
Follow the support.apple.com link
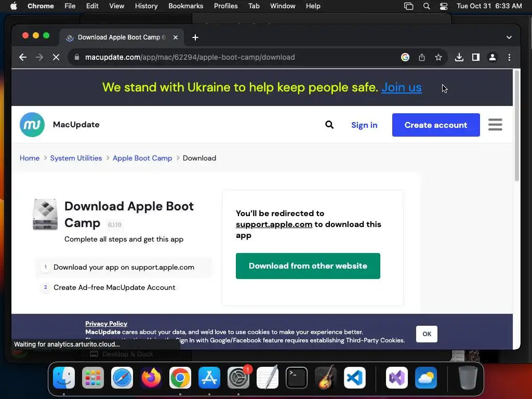[274, 224]
